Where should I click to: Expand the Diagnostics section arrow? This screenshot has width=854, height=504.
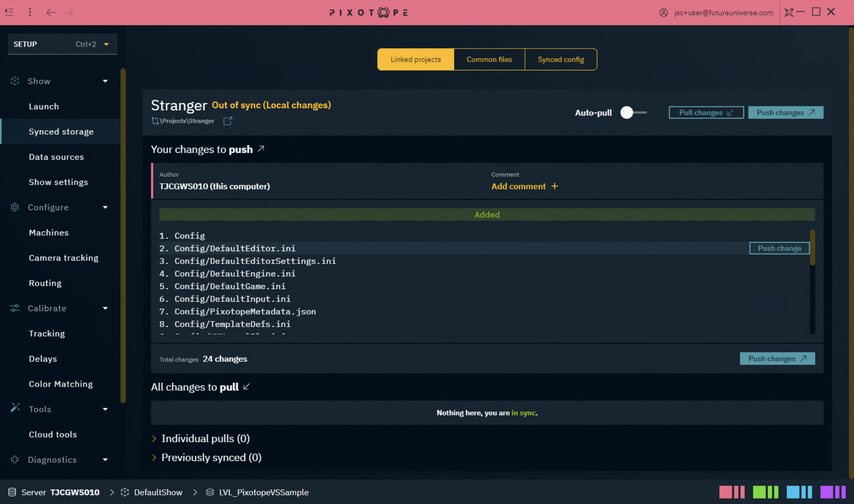click(x=105, y=460)
